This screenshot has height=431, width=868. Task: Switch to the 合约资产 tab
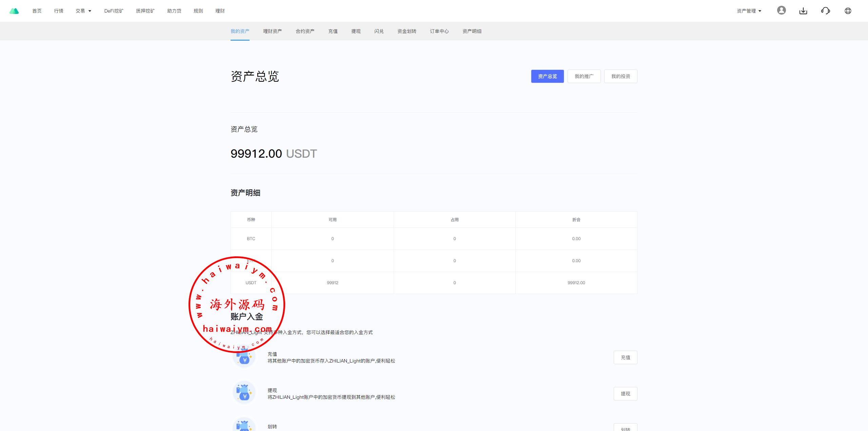[x=305, y=31]
